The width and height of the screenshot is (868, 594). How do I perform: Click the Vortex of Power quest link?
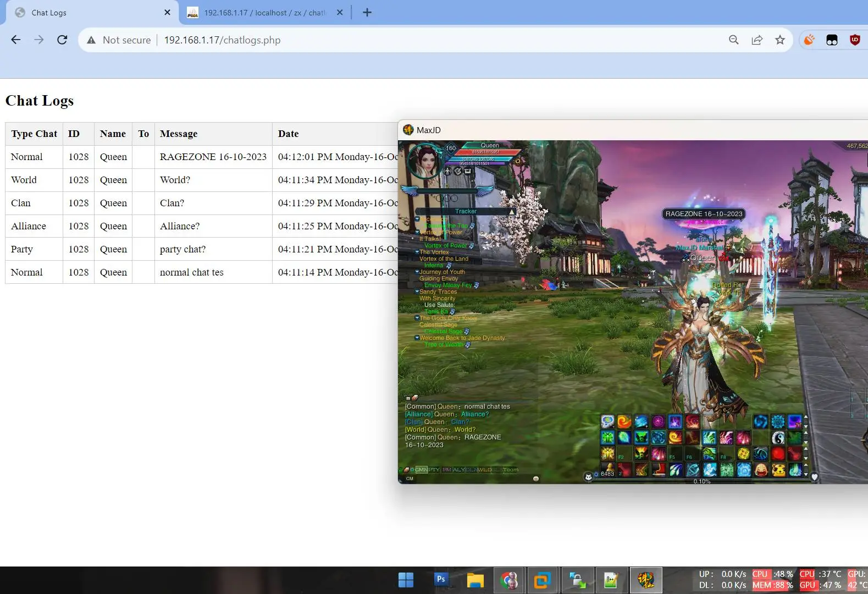[446, 245]
